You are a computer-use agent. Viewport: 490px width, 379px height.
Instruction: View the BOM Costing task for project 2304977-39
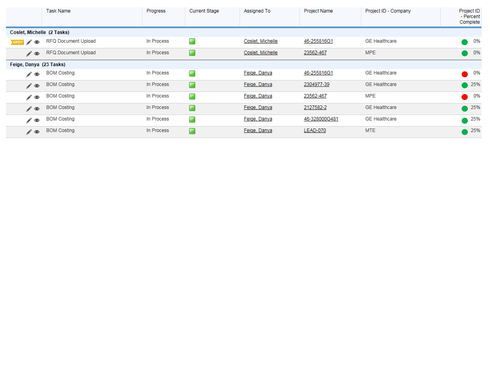point(37,86)
